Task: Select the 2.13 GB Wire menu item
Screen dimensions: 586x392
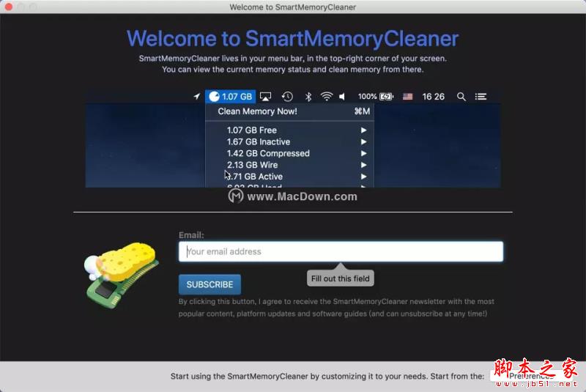Action: 289,165
